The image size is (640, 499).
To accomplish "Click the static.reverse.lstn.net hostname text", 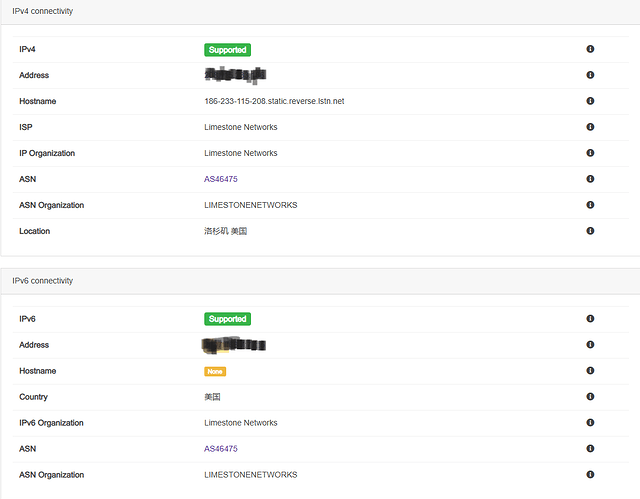I will tap(274, 101).
